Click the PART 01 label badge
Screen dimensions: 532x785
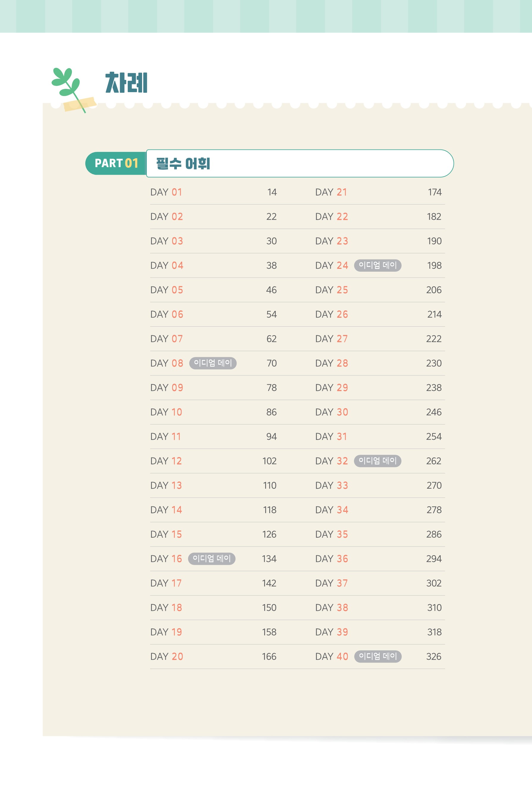point(116,163)
